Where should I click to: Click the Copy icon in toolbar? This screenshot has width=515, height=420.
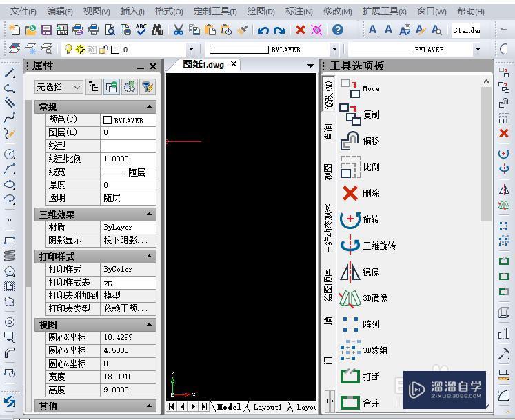194,30
